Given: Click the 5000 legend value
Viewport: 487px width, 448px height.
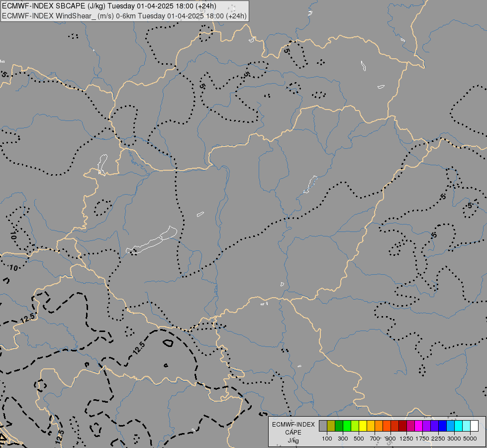Looking at the screenshot, I should point(470,439).
